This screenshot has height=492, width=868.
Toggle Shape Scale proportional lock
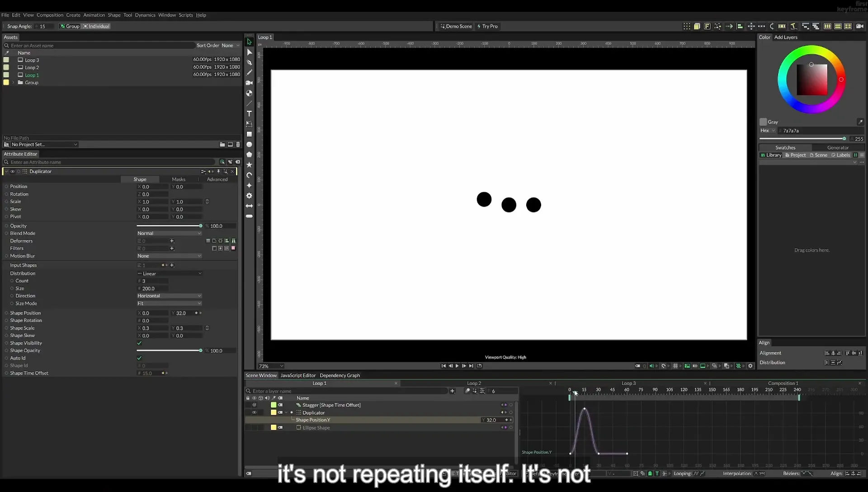pyautogui.click(x=207, y=328)
